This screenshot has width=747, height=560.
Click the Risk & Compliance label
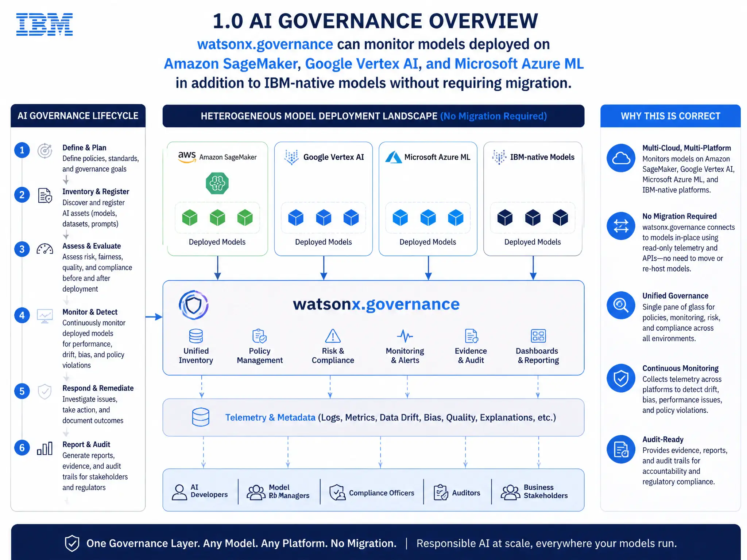(x=333, y=355)
